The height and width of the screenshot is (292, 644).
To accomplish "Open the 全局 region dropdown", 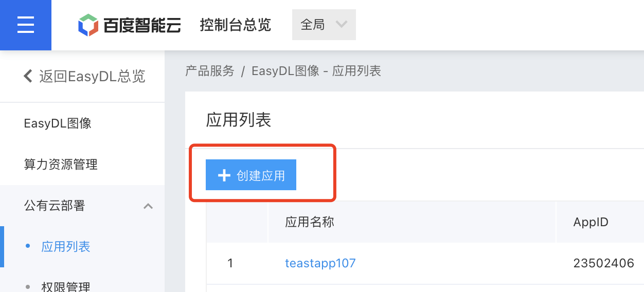I will [x=324, y=25].
